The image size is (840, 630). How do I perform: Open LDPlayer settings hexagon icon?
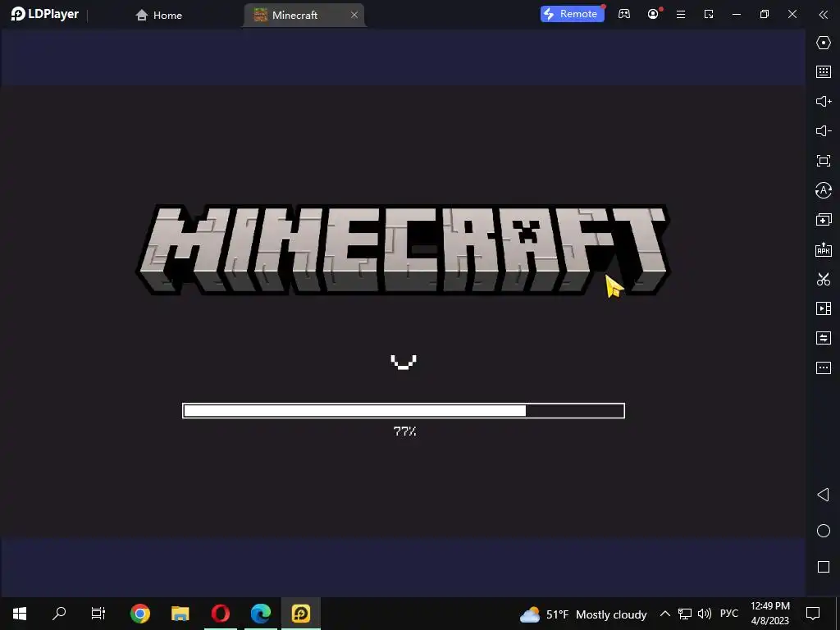[x=824, y=43]
